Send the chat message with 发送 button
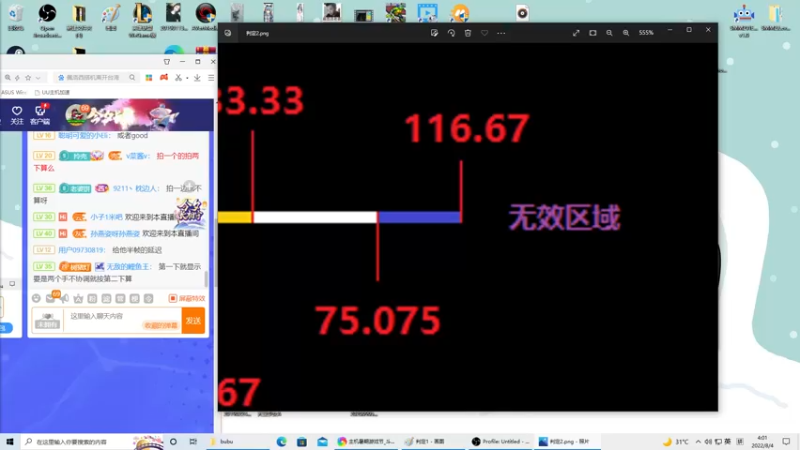 point(193,320)
